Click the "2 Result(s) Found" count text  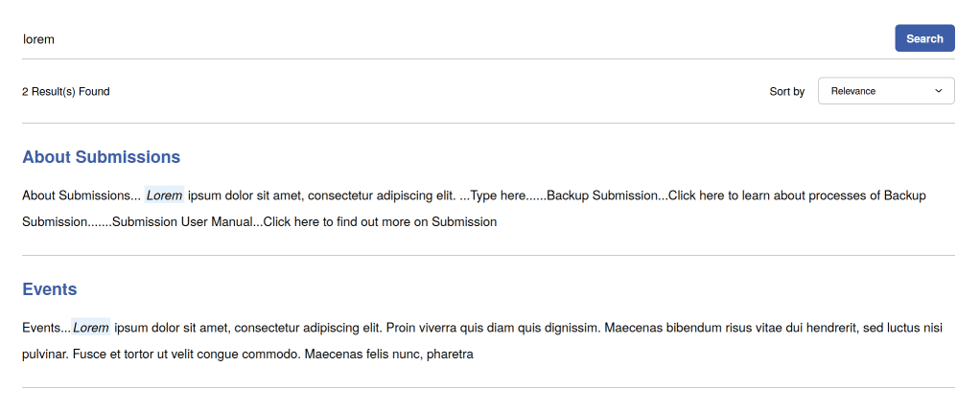click(66, 92)
